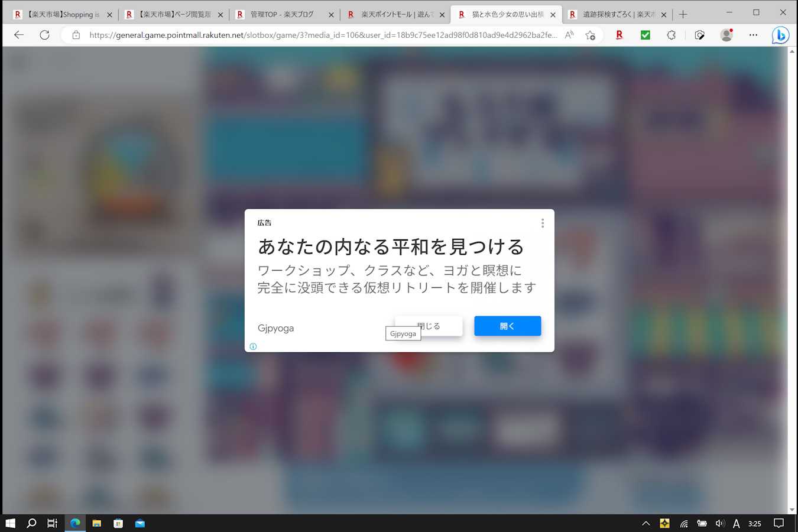Click the green checkmark extension icon
Screen dimensions: 798x532
(645, 35)
